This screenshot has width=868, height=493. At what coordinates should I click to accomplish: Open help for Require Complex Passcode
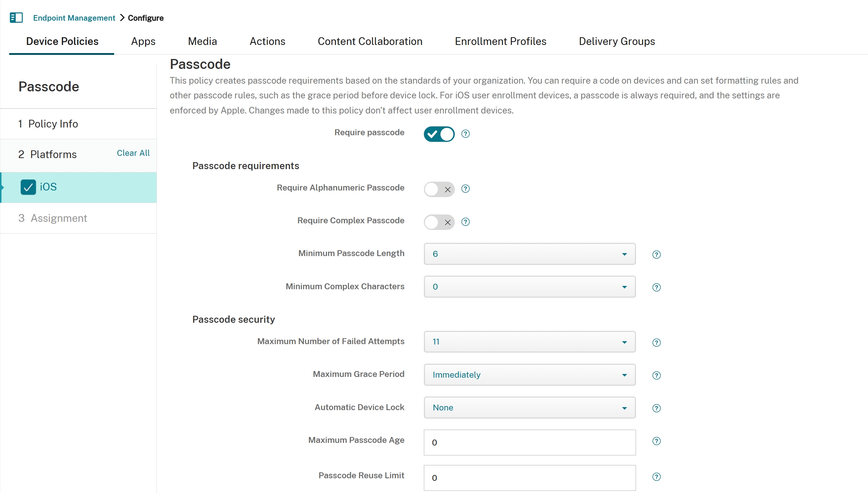pyautogui.click(x=465, y=222)
